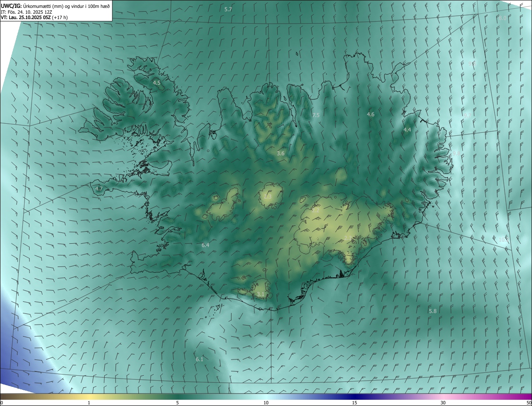Click the colorbar tick label 0
532x406 pixels.
(2, 403)
